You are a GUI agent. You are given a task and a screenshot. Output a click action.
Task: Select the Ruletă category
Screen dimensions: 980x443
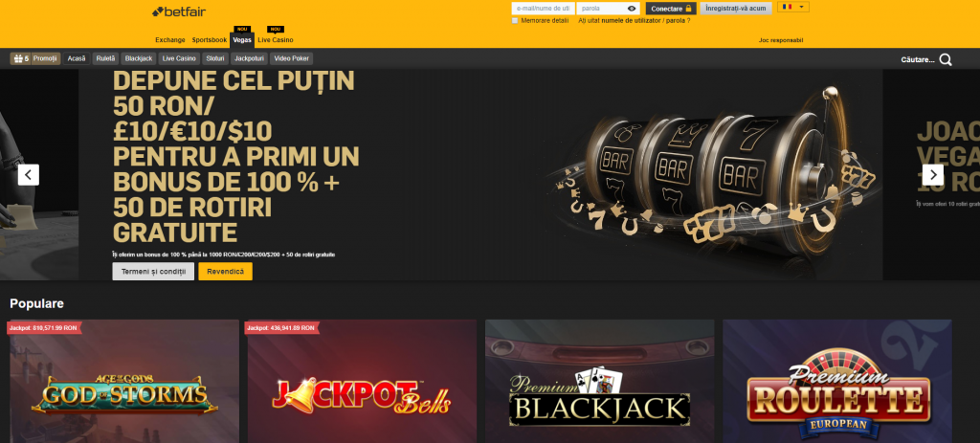tap(105, 58)
